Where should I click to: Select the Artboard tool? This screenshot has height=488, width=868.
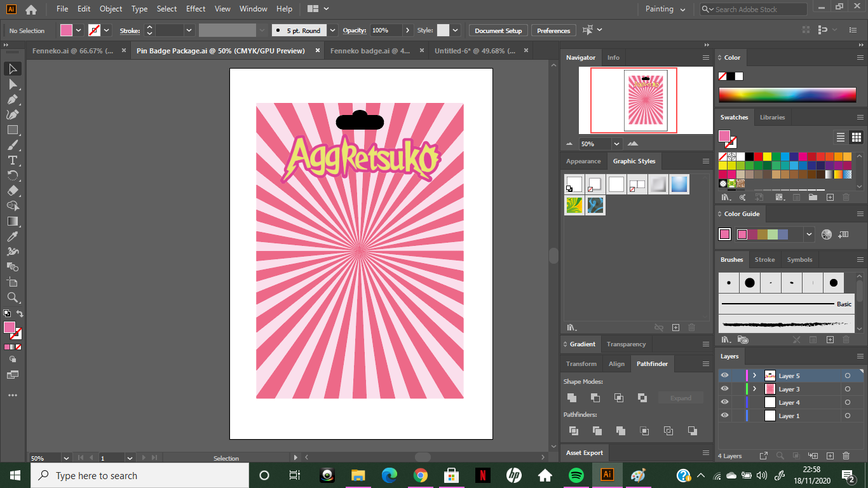coord(13,282)
